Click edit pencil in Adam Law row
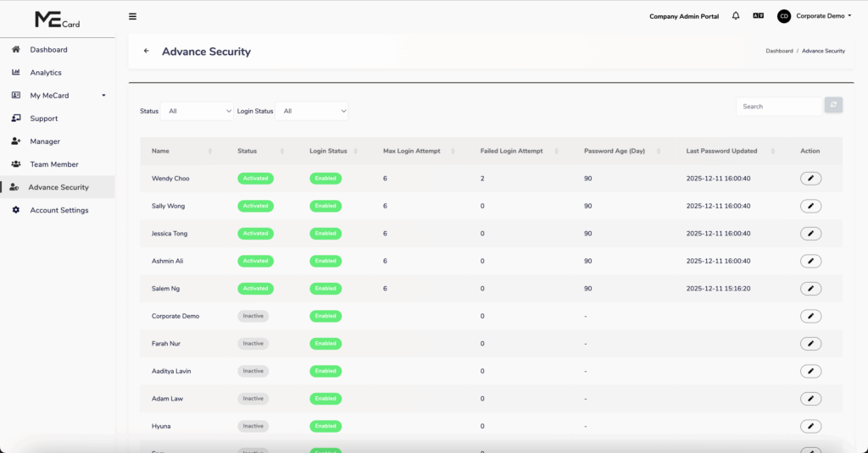The width and height of the screenshot is (868, 453). [x=810, y=399]
